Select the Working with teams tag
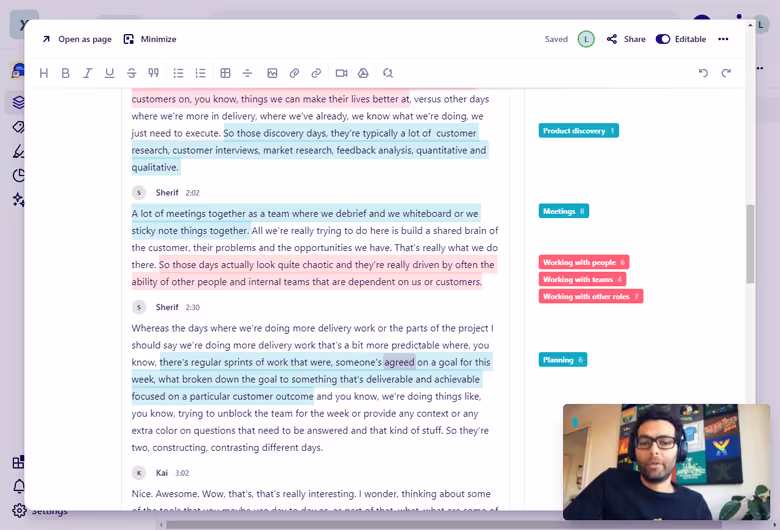780x530 pixels. 582,279
